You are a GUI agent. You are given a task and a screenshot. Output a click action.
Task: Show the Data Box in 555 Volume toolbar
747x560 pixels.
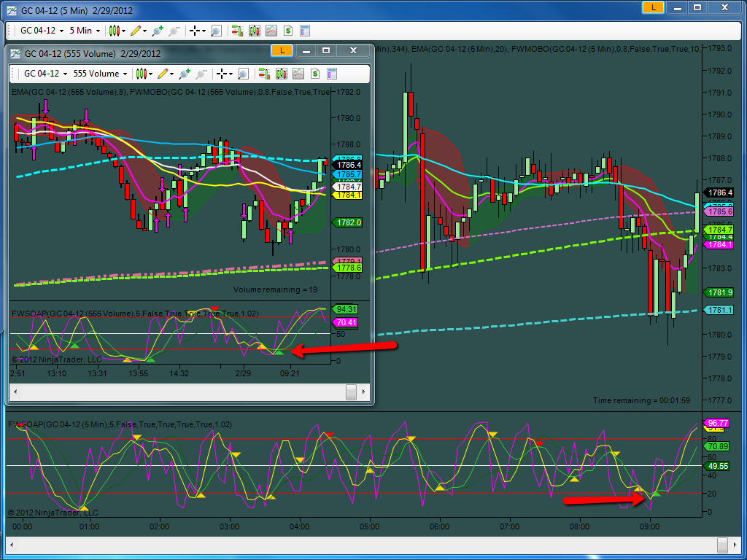pyautogui.click(x=243, y=74)
